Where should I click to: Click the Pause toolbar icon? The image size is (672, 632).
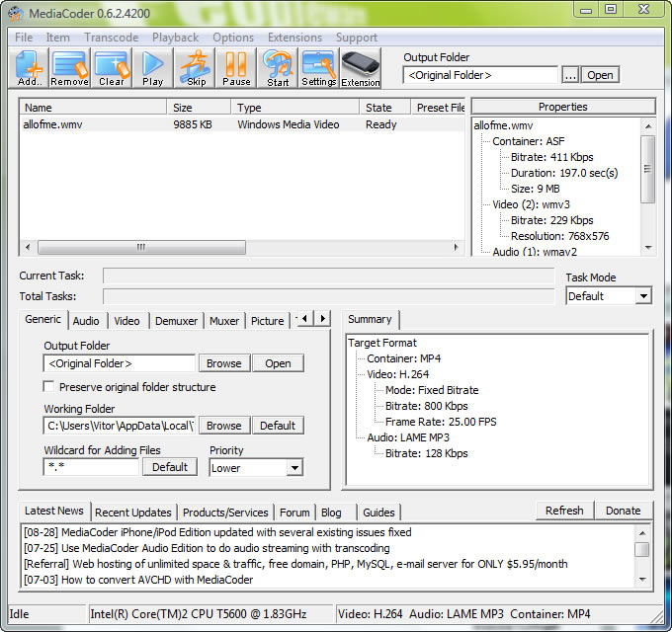coord(236,68)
